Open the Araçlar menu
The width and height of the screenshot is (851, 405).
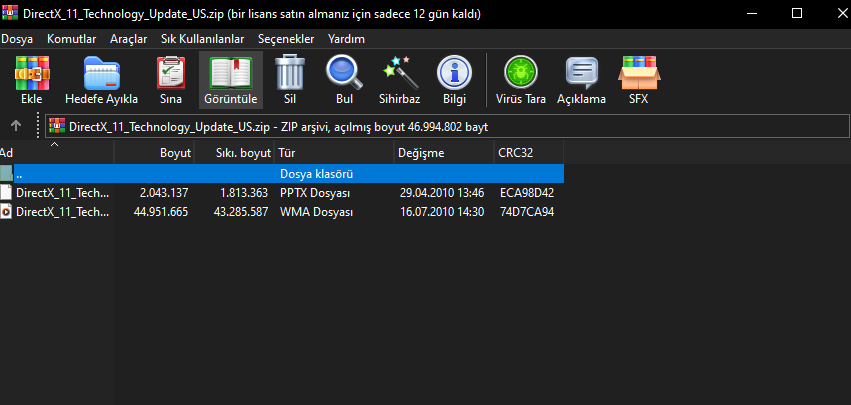[x=129, y=39]
